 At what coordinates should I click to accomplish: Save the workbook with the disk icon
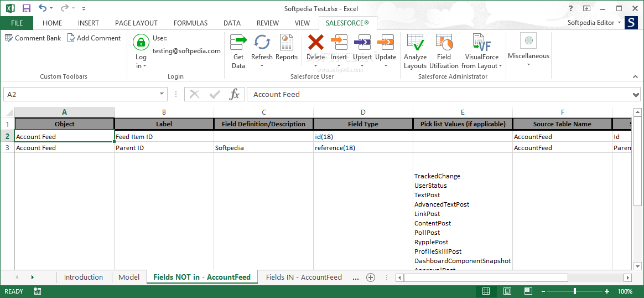(27, 8)
